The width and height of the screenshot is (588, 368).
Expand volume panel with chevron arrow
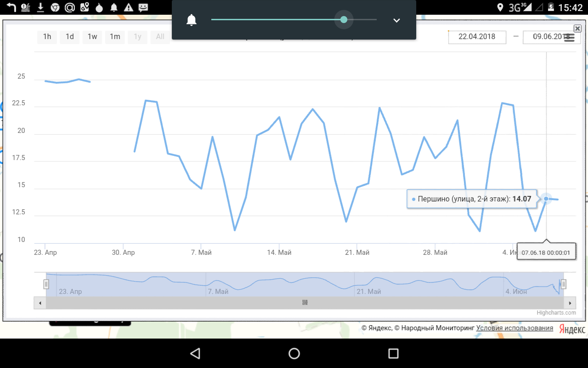coord(396,20)
